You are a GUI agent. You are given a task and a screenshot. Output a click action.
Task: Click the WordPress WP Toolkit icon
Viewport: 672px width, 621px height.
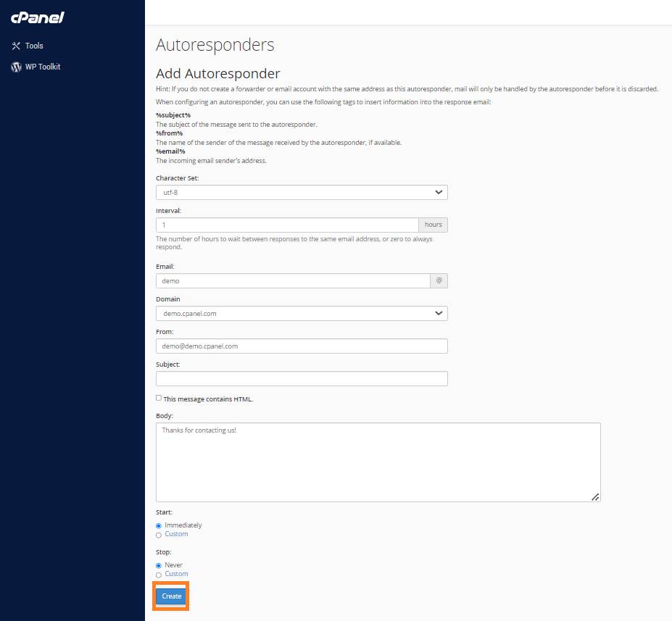[16, 67]
